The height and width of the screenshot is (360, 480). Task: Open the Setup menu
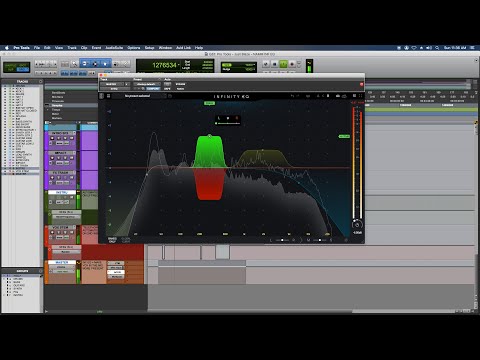pos(150,48)
